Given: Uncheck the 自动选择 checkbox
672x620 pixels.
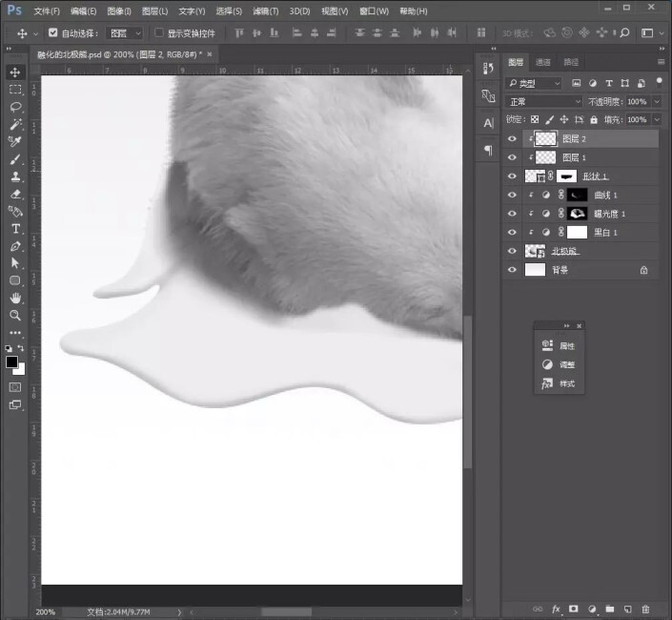Looking at the screenshot, I should click(52, 32).
